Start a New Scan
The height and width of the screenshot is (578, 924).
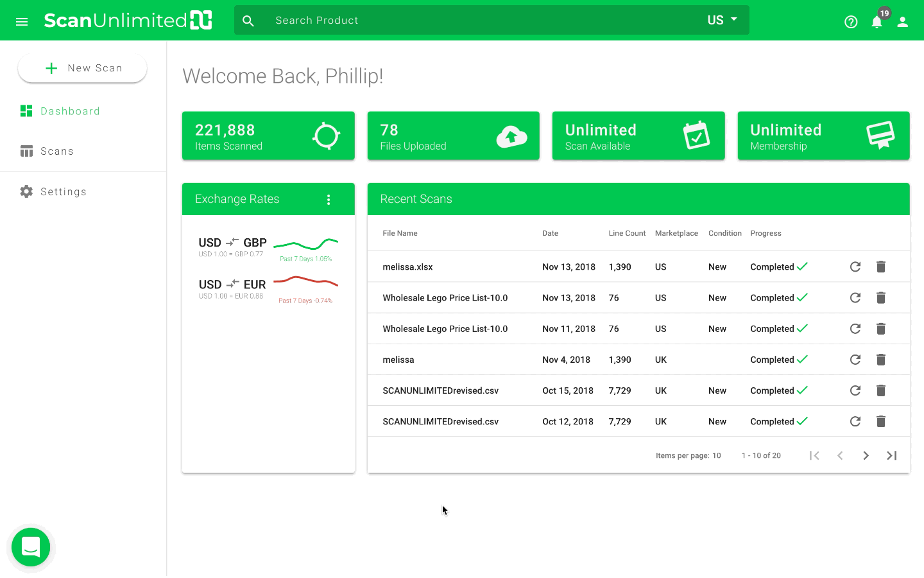(82, 68)
